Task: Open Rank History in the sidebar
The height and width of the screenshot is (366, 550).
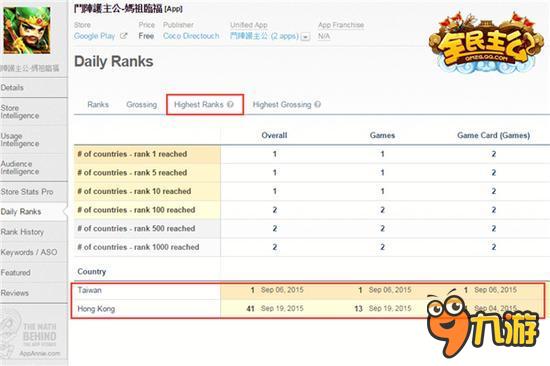Action: point(34,232)
